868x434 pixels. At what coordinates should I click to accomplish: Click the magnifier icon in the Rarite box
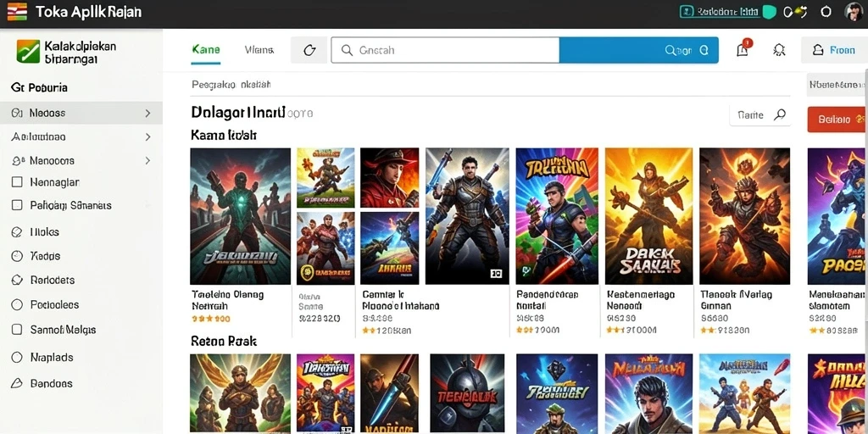pyautogui.click(x=780, y=115)
